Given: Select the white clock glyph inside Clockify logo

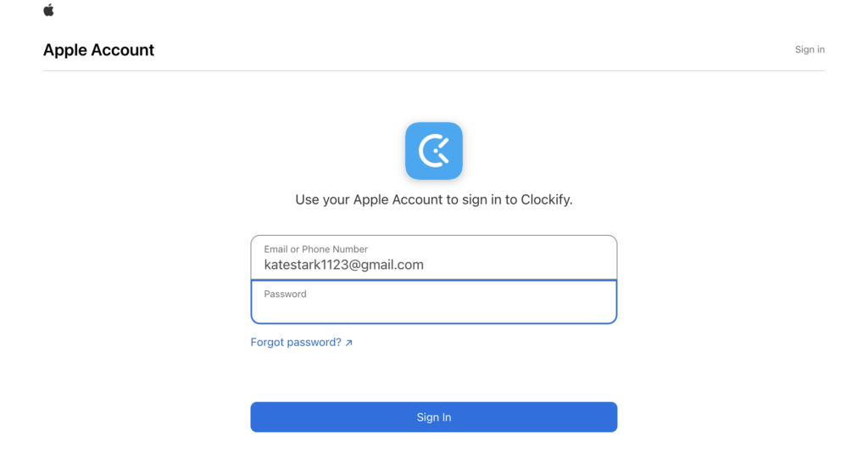Looking at the screenshot, I should click(433, 151).
